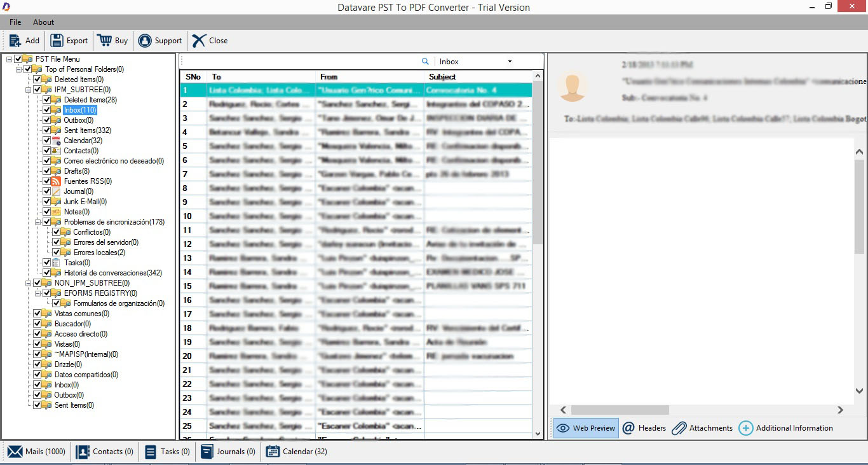Click the Notes(0) folder icon
Screen dimensions: 868x465
coord(57,212)
